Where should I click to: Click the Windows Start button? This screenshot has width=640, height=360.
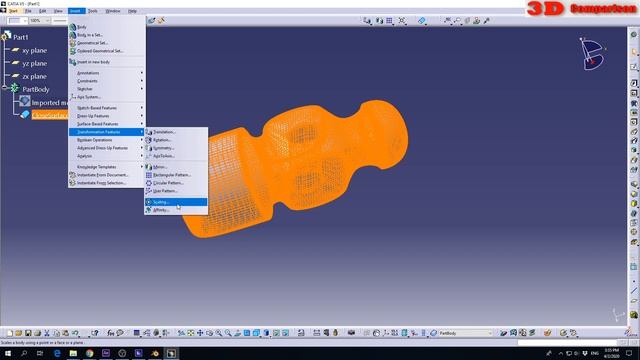pos(8,353)
